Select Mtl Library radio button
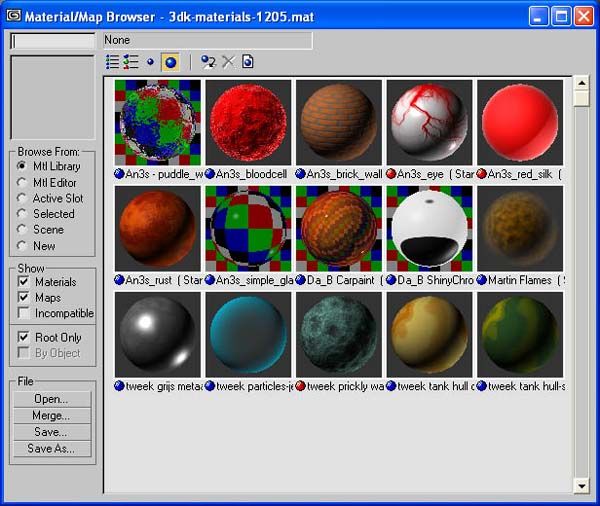 (x=22, y=166)
